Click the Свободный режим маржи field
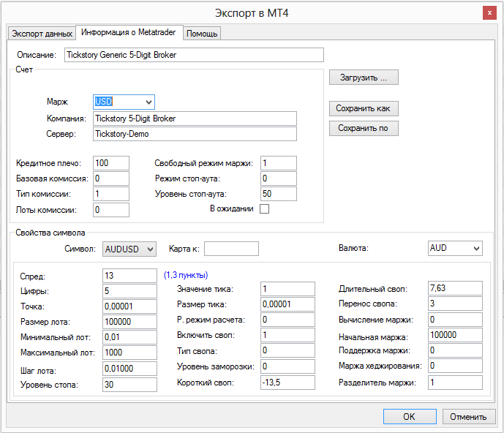 point(279,163)
